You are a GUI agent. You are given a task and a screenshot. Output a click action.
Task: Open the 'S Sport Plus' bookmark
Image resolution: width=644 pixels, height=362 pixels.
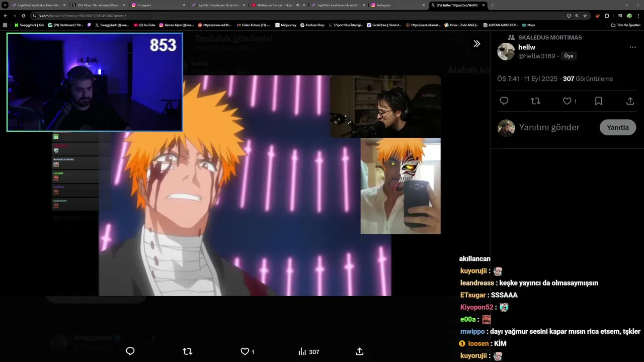coord(346,25)
